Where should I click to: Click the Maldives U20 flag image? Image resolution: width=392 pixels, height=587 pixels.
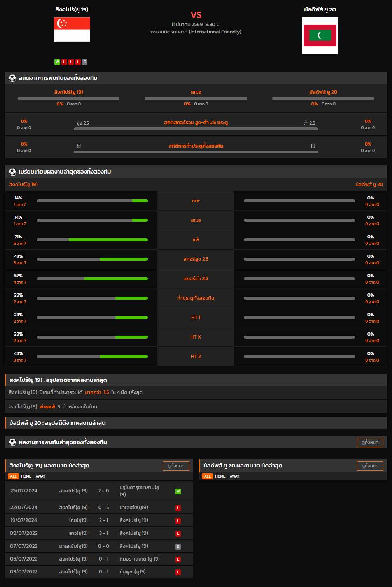(x=320, y=35)
